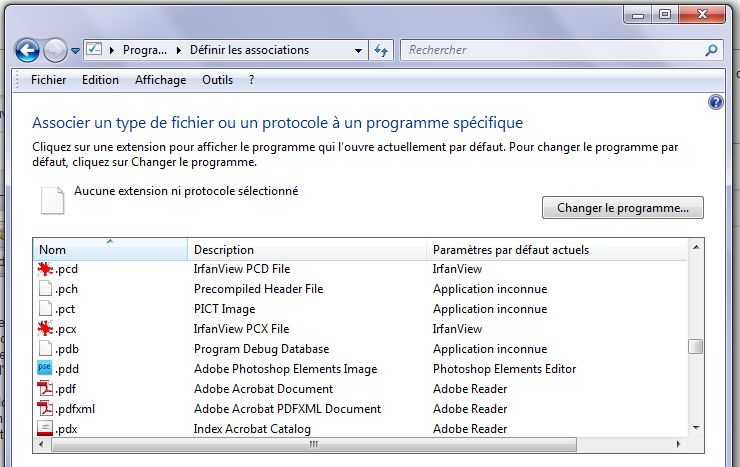This screenshot has width=740, height=467.
Task: Click the Définir les associations breadcrumb
Action: pyautogui.click(x=249, y=50)
